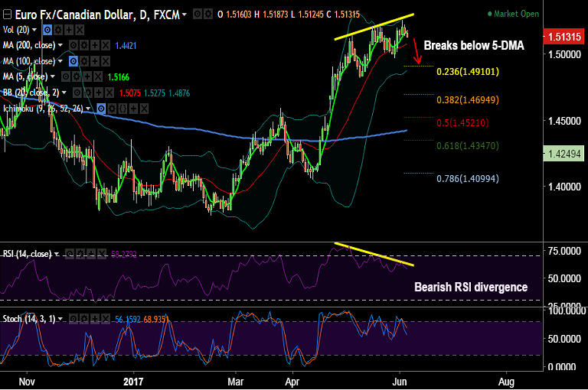Expand the Ichimoku (9, 26, 52, 26) dropdown arrow

(88, 109)
